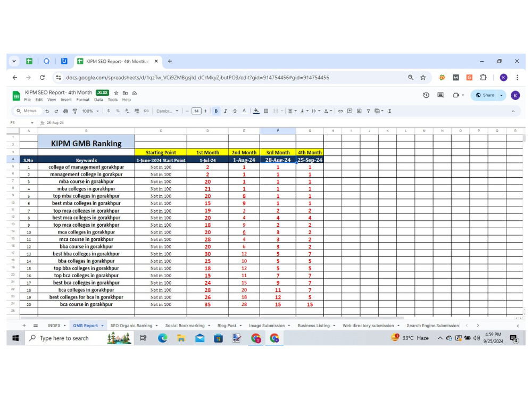This screenshot has width=532, height=399.
Task: Click decrease font size minus button
Action: pos(187,111)
